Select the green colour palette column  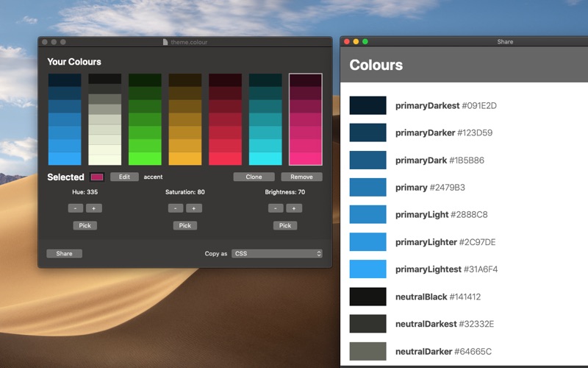tap(145, 119)
